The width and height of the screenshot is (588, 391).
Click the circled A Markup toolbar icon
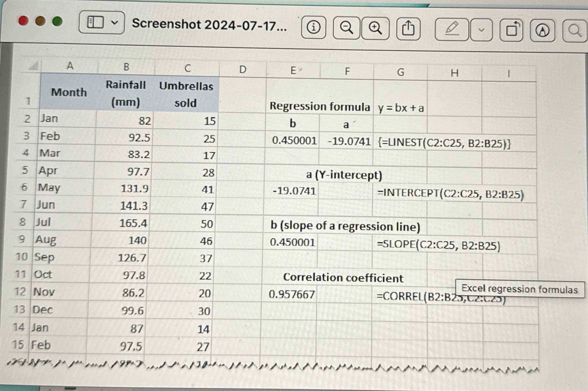[542, 31]
